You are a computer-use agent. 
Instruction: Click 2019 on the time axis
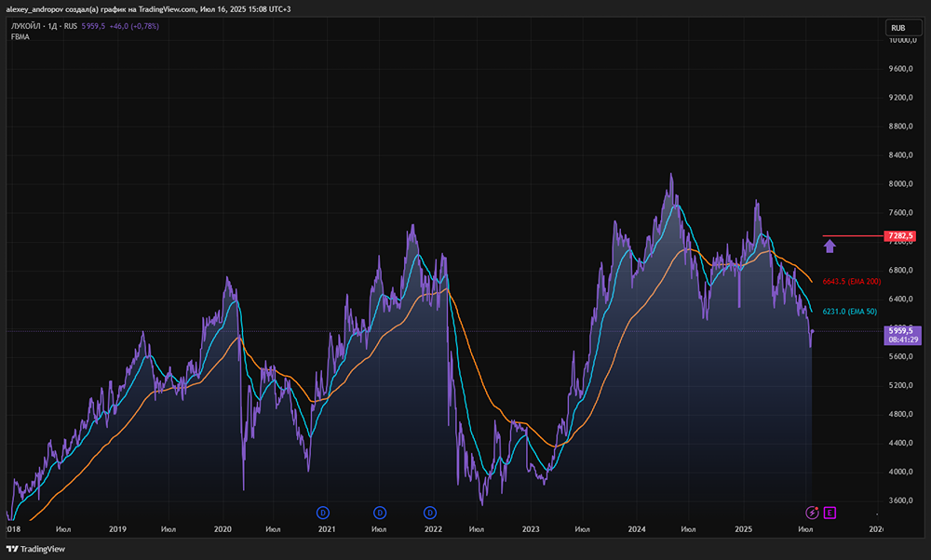[117, 529]
